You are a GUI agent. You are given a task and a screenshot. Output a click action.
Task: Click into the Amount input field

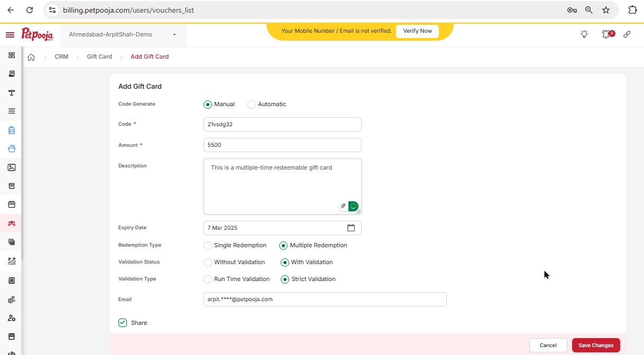click(282, 145)
